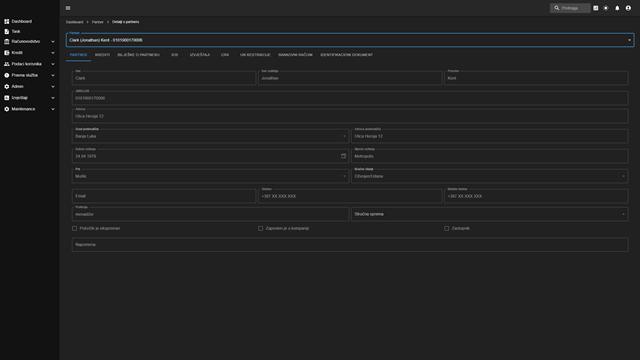The height and width of the screenshot is (360, 640).
Task: Toggle the hamburger menu icon
Action: pos(68,8)
